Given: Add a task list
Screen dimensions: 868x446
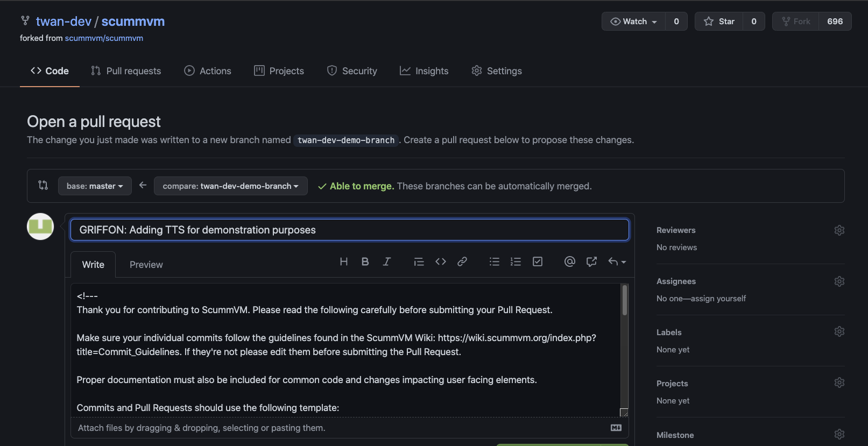Looking at the screenshot, I should coord(538,261).
